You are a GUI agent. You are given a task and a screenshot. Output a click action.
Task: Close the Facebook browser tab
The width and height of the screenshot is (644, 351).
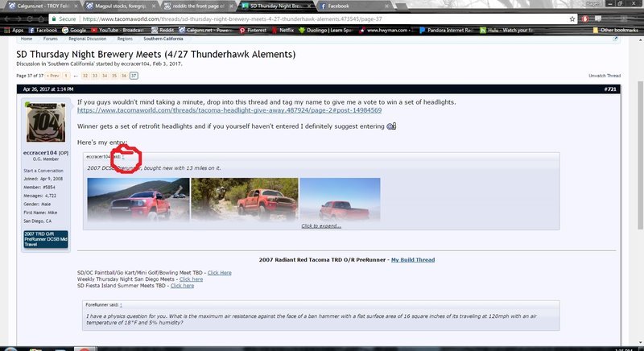[387, 6]
